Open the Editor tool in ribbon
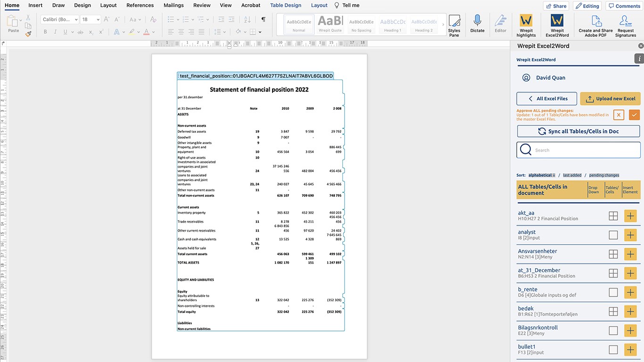The image size is (644, 362). tap(500, 24)
